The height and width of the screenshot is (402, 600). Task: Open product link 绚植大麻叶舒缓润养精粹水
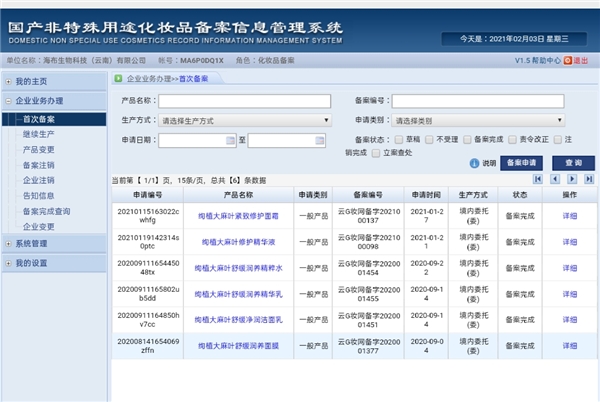point(238,268)
